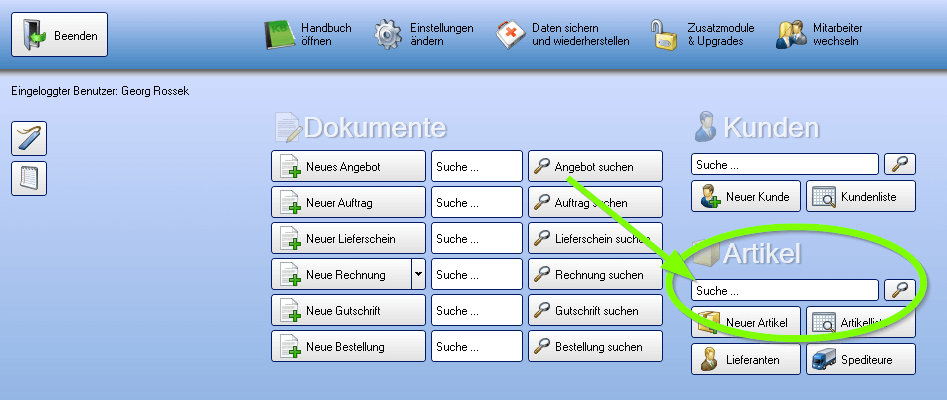This screenshot has height=400, width=947.
Task: Create a Neuer Lieferschein
Action: (348, 239)
